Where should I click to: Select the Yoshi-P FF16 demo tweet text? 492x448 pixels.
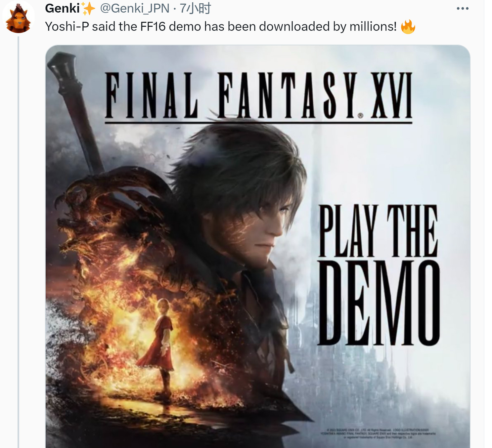(221, 26)
